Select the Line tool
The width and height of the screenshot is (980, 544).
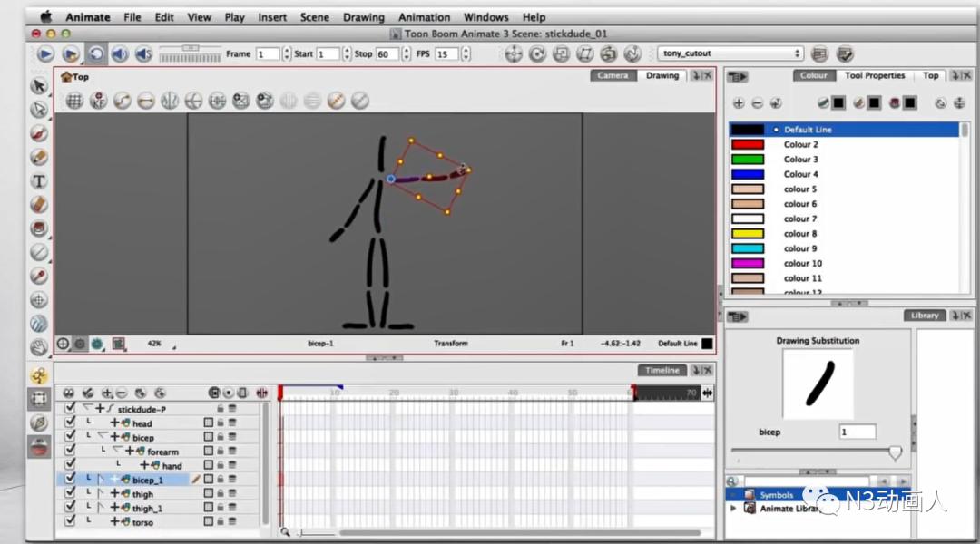click(x=39, y=252)
